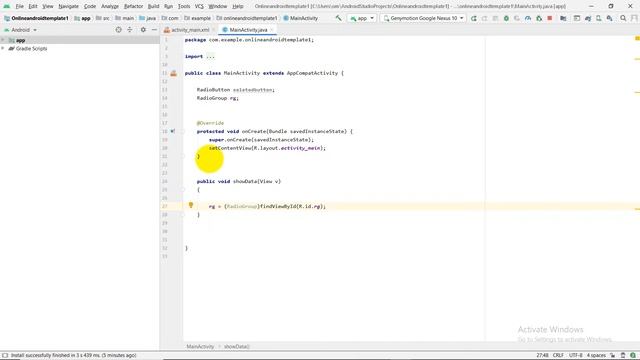Screen dimensions: 640x360
Task: Open the Android project view dropdown
Action: pos(20,30)
